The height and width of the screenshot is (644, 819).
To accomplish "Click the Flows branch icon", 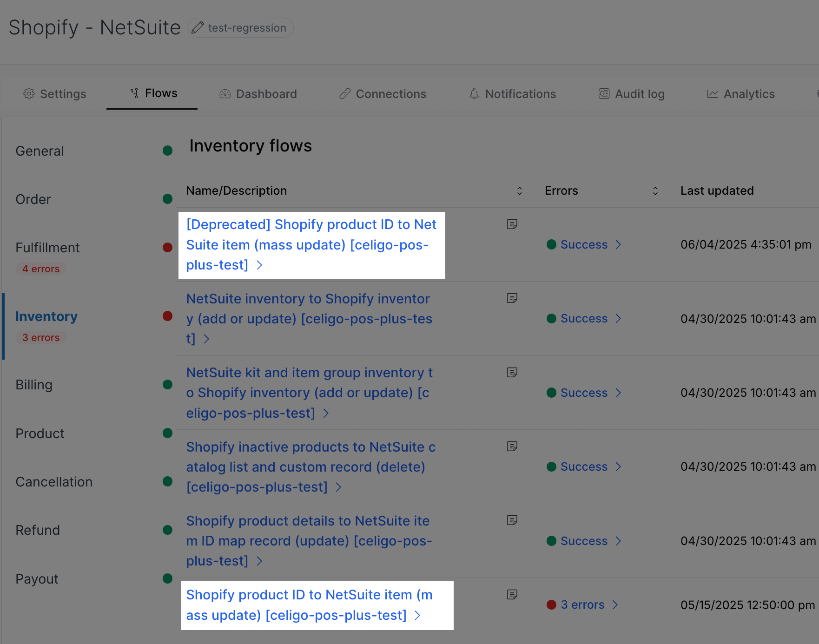I will click(134, 93).
